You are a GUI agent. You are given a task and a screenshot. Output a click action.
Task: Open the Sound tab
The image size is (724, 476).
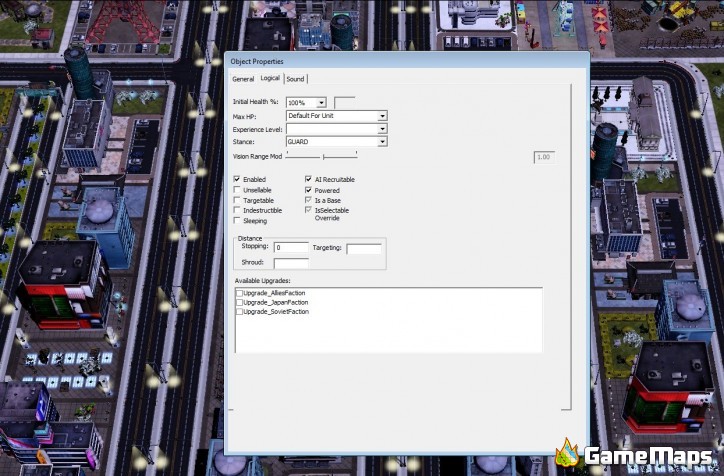pos(295,79)
